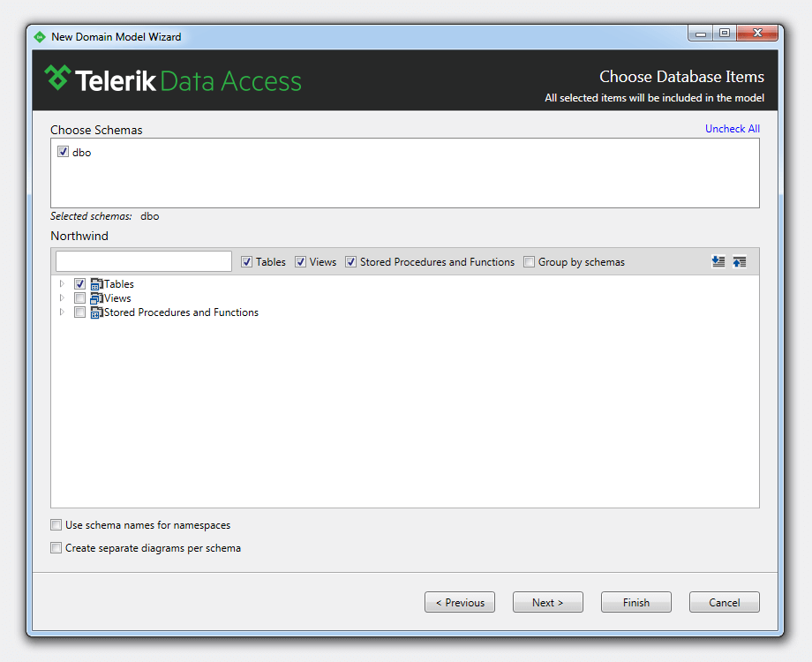Screen dimensions: 812x662
Task: Enable Group by schemas checkbox
Action: (529, 262)
